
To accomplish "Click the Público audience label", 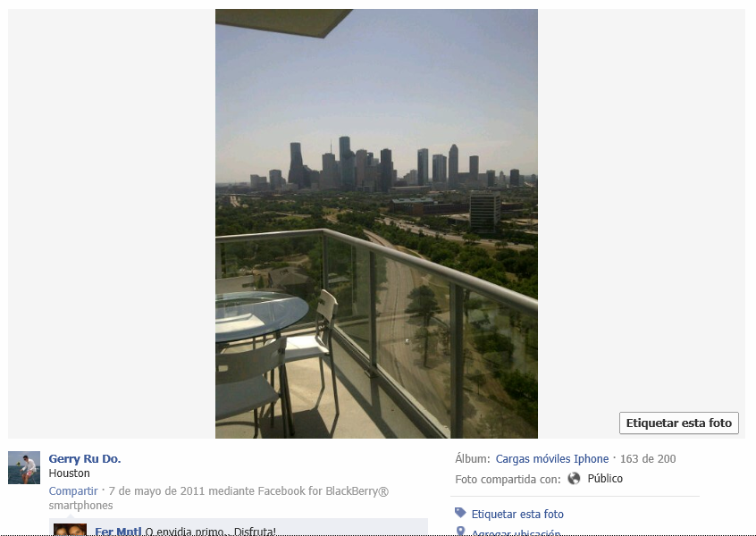I will pyautogui.click(x=605, y=478).
